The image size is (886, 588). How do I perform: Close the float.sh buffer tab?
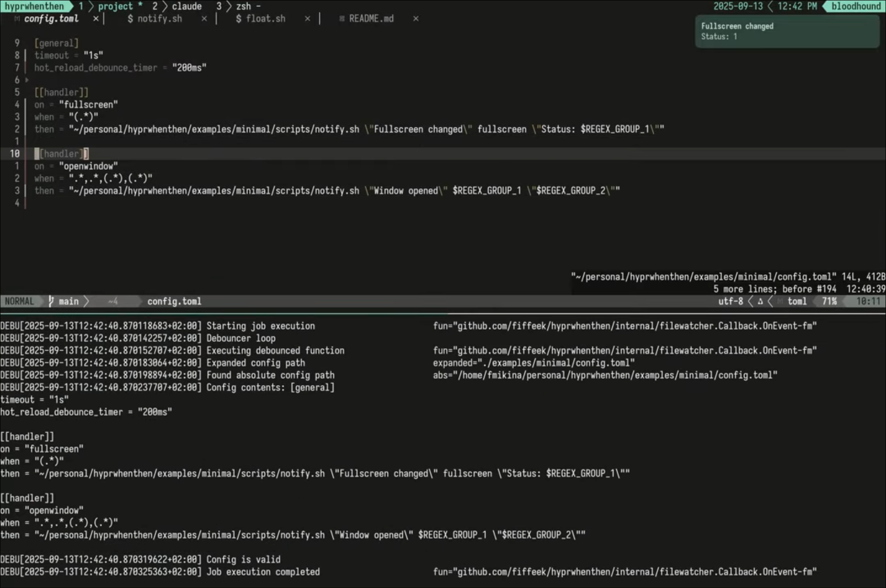coord(307,18)
